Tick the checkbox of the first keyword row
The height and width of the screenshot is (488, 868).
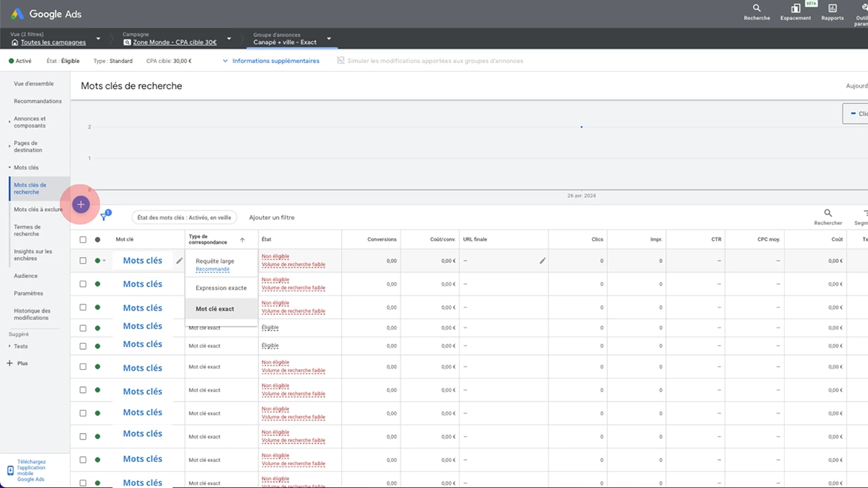(x=83, y=261)
